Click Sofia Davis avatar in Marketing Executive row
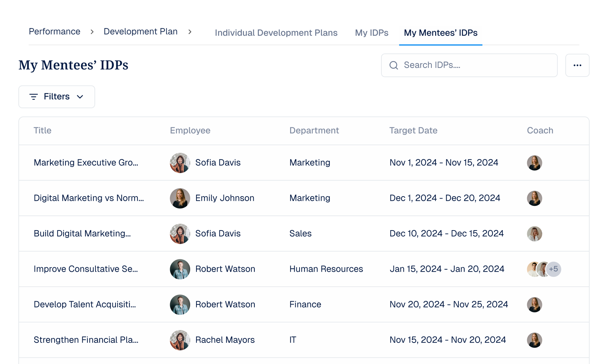This screenshot has width=608, height=364. click(x=180, y=163)
